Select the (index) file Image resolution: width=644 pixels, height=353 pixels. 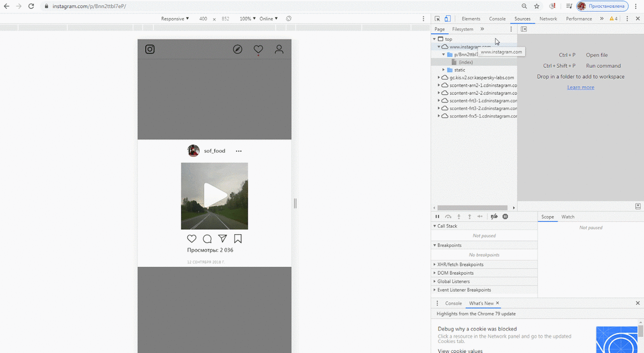pos(466,63)
